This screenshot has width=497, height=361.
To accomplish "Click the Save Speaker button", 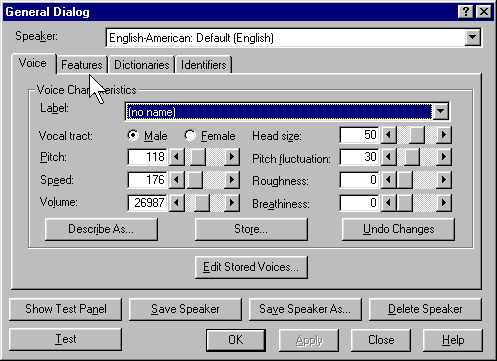I will [x=185, y=309].
